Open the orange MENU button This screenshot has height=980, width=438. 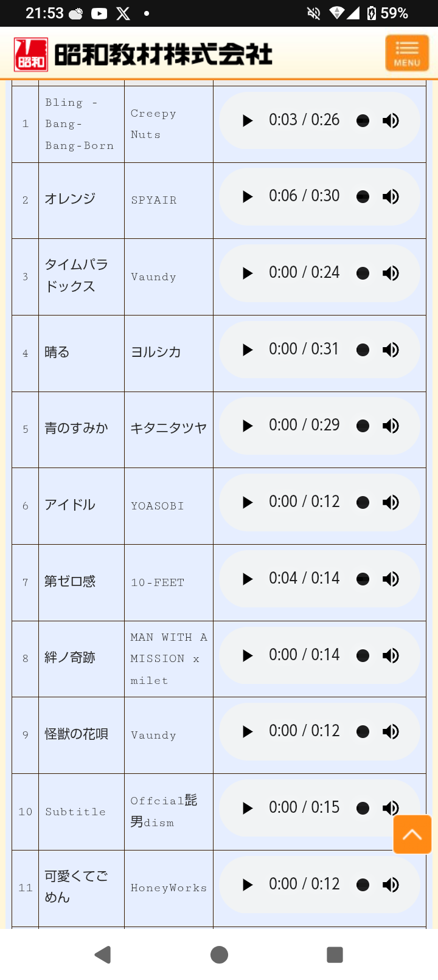tap(407, 53)
